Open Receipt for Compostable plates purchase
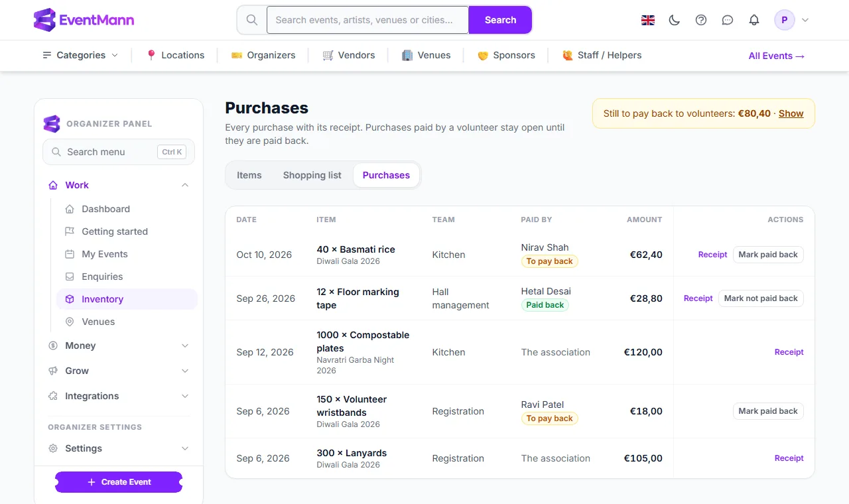The image size is (849, 504). (789, 352)
